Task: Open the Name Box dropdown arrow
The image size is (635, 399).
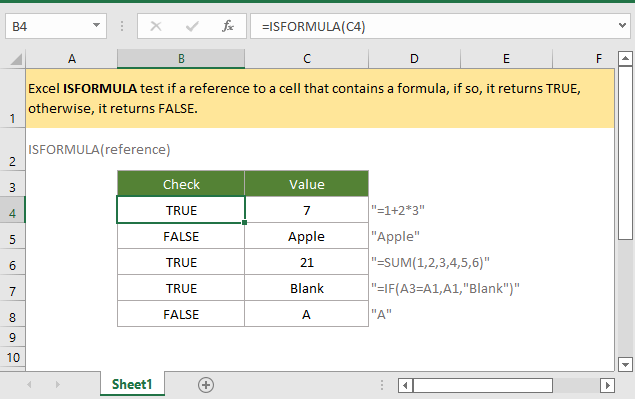Action: 96,26
